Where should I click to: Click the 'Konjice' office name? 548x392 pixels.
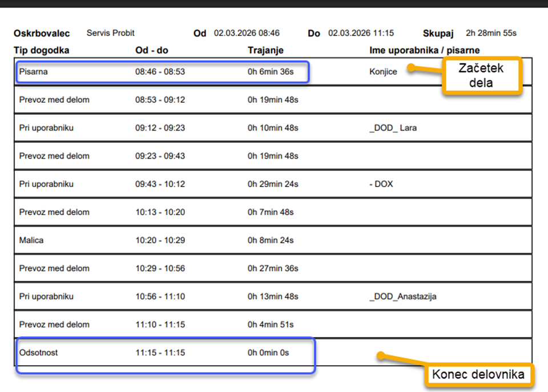tap(383, 72)
